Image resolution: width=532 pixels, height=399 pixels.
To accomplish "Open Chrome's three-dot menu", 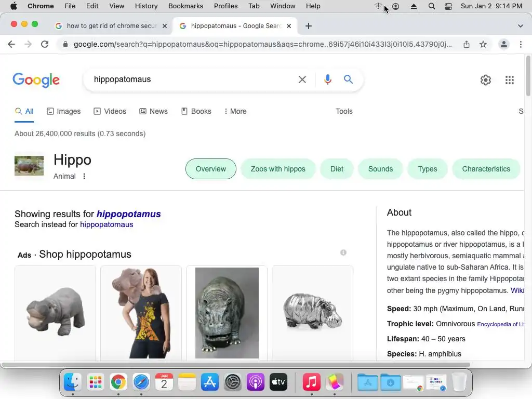I will (521, 44).
